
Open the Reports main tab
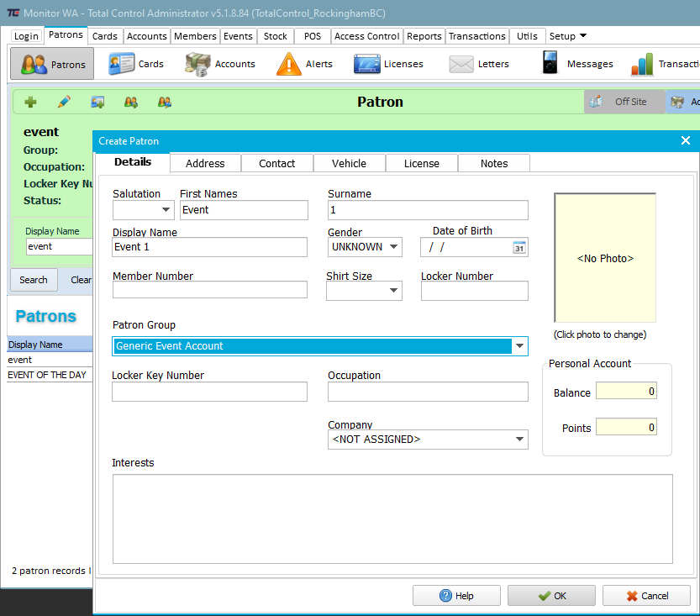pyautogui.click(x=424, y=36)
